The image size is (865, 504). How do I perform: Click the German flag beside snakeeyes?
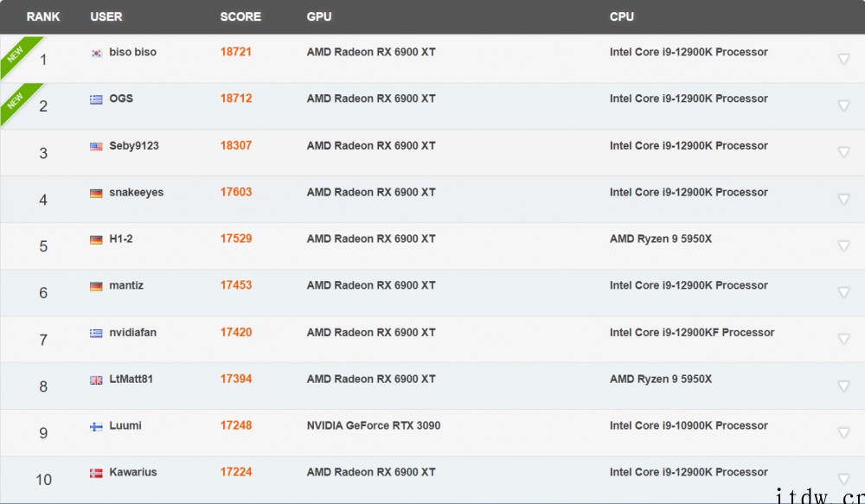[96, 193]
